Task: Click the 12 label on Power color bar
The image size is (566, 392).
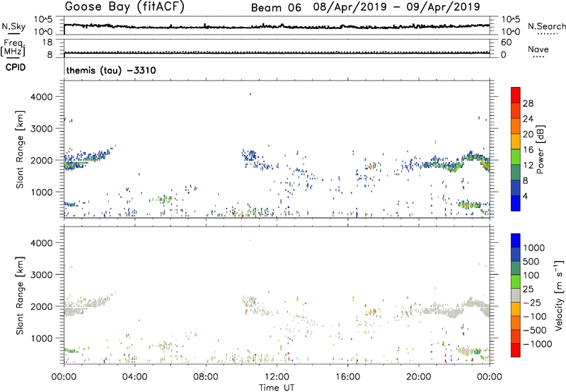Action: coord(528,165)
